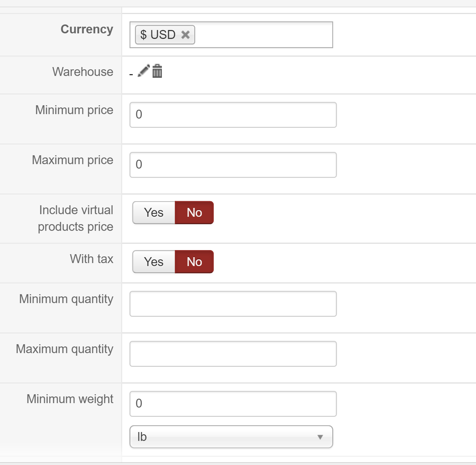
Task: Click the $ USD currency tag
Action: tap(158, 35)
